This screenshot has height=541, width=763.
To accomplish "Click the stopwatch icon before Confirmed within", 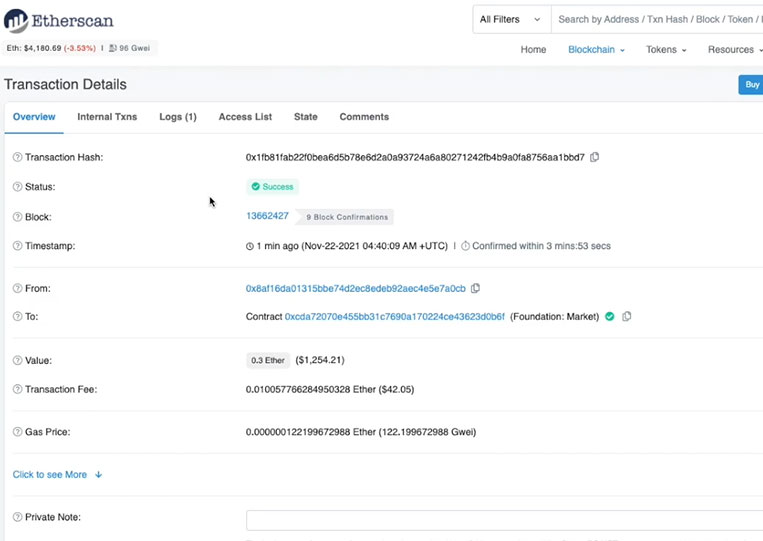I will tap(465, 246).
